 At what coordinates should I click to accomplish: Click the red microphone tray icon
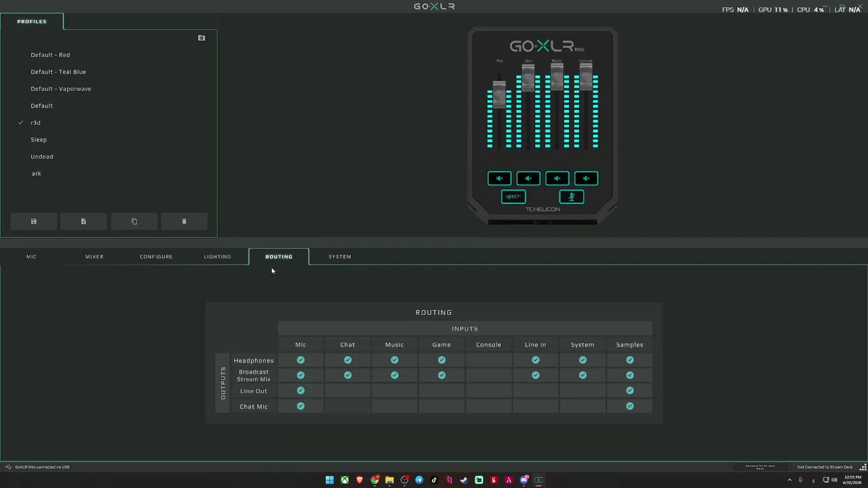click(801, 480)
